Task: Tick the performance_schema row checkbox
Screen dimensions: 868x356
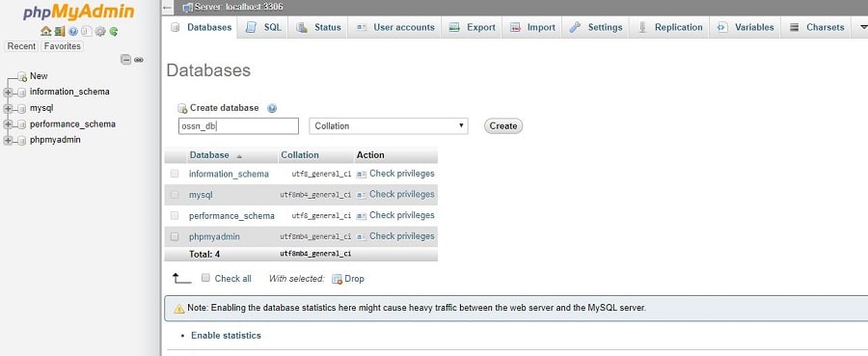Action: pos(175,215)
